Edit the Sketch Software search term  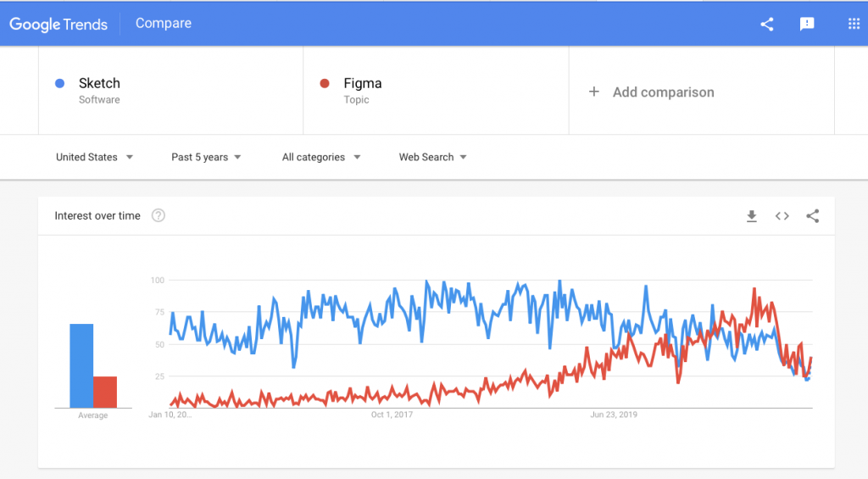pos(170,91)
